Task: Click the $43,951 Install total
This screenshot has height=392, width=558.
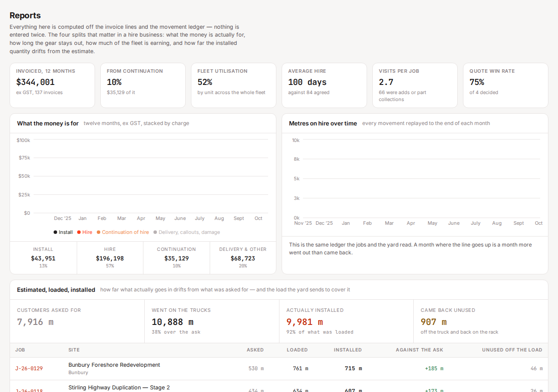Action: coord(43,258)
